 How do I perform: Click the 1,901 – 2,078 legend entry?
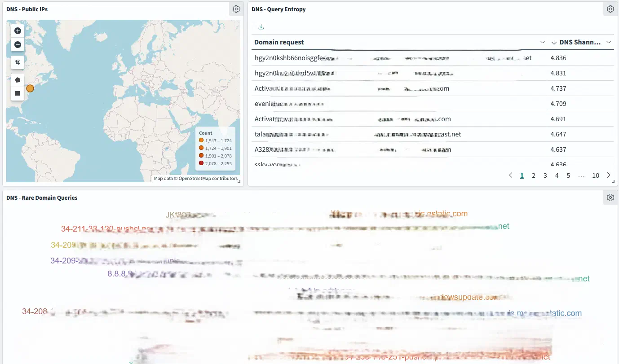coord(215,156)
